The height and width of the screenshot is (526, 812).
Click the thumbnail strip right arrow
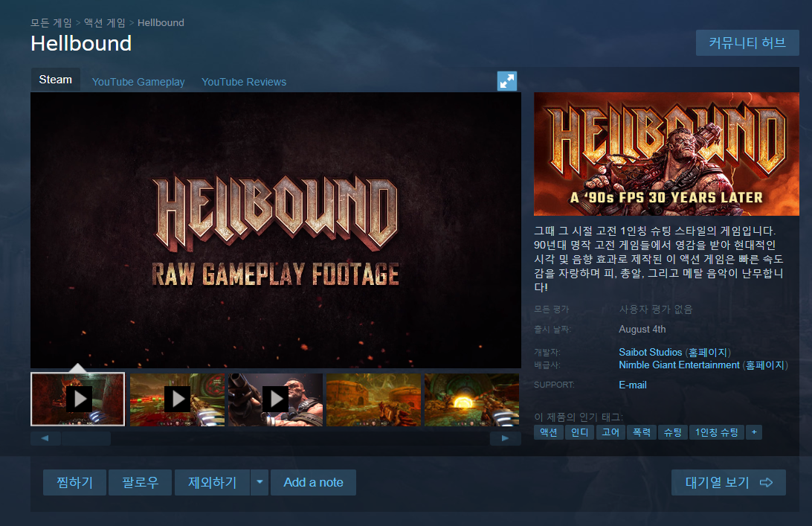505,438
